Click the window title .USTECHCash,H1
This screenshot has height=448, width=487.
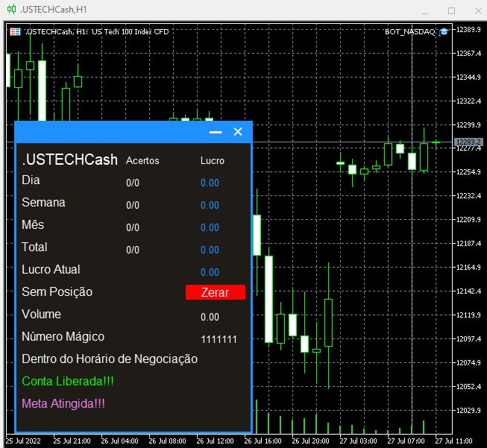[x=54, y=9]
